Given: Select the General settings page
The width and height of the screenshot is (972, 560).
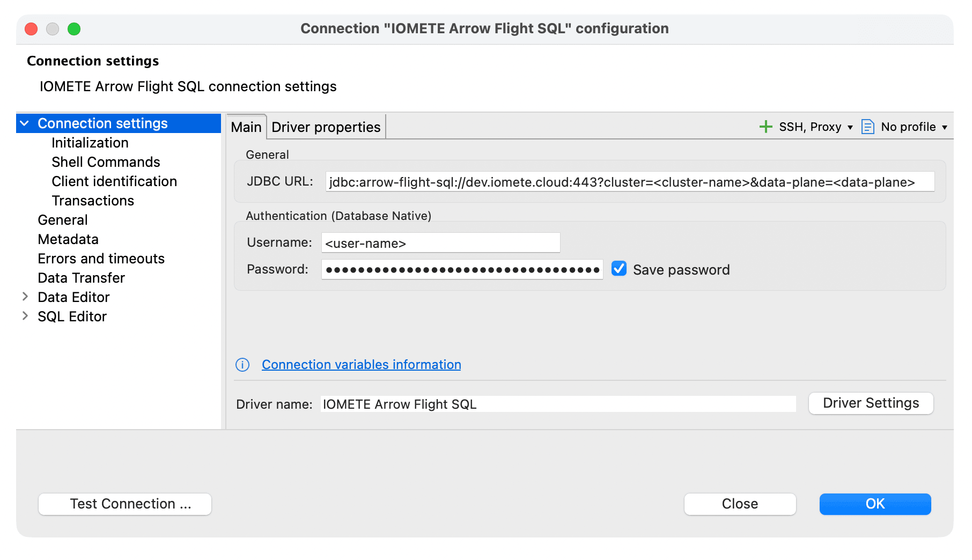Looking at the screenshot, I should pos(63,220).
